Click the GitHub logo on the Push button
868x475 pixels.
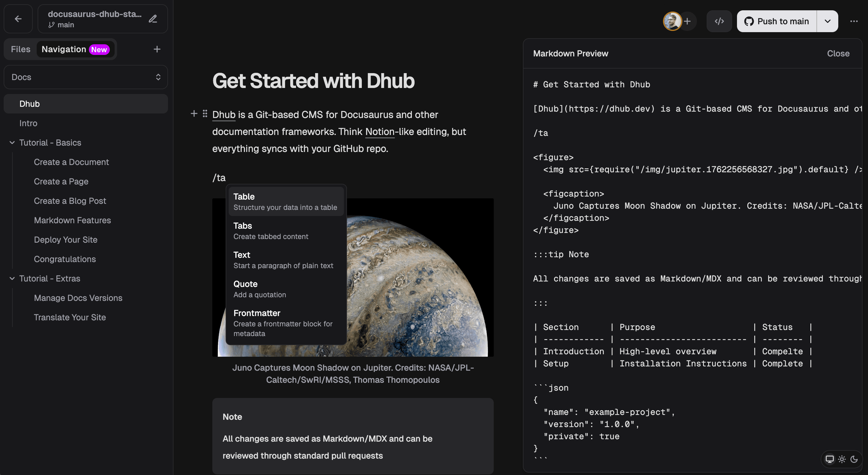point(749,21)
